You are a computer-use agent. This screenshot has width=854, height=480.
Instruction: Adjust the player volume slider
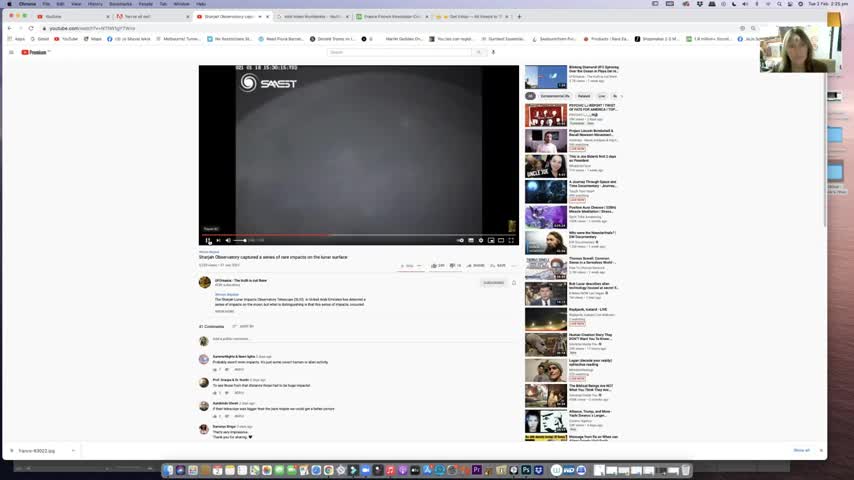pyautogui.click(x=240, y=240)
